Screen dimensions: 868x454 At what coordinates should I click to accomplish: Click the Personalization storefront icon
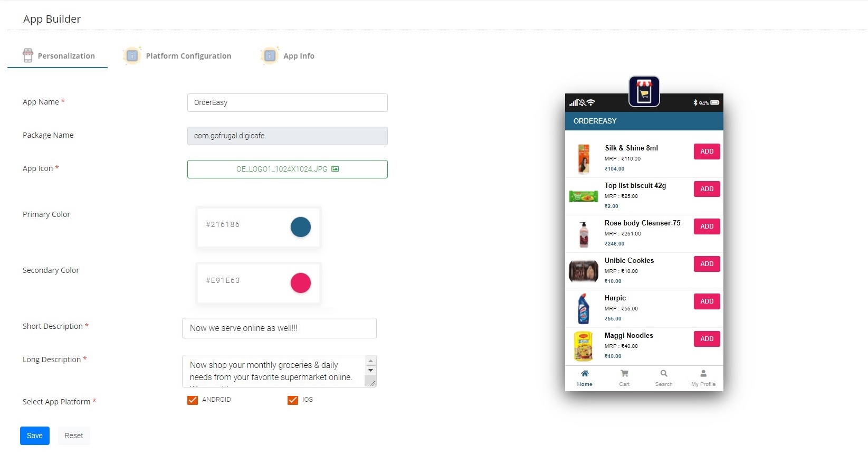(28, 55)
